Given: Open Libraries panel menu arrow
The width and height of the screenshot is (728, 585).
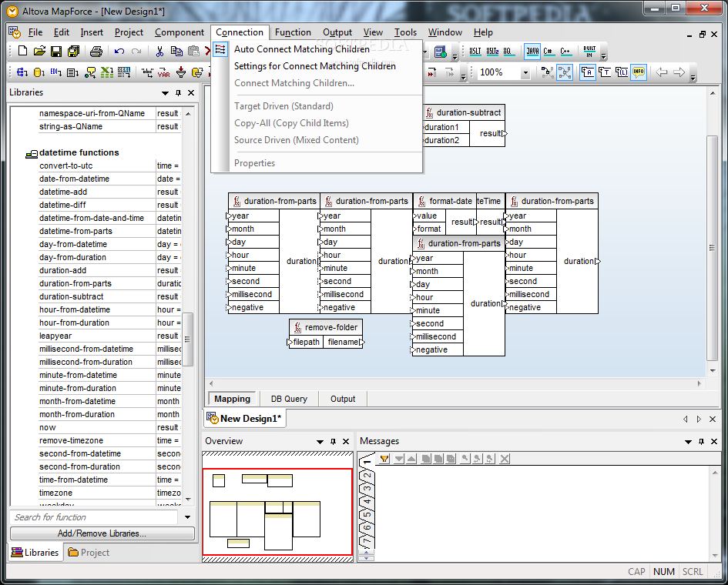Looking at the screenshot, I should point(165,93).
